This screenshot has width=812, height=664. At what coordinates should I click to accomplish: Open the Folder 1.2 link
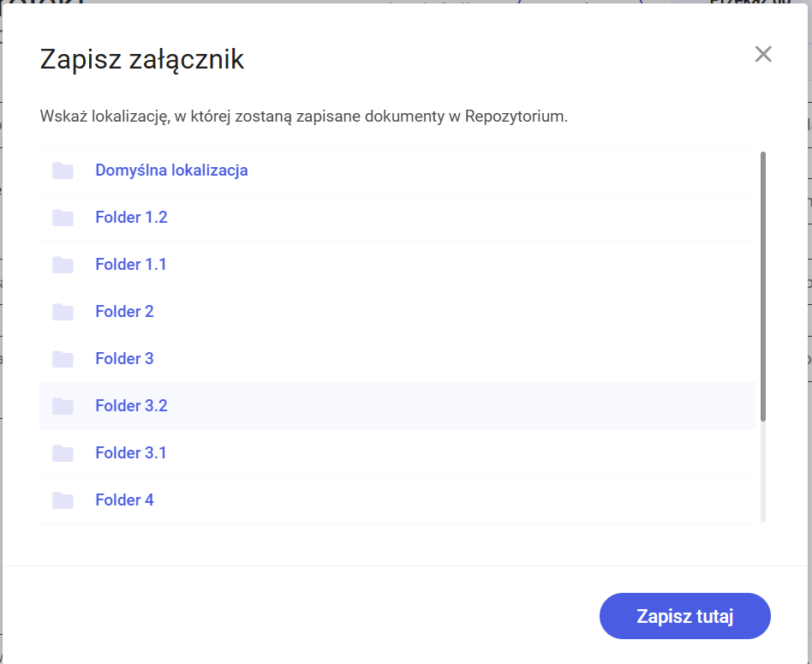pyautogui.click(x=132, y=218)
